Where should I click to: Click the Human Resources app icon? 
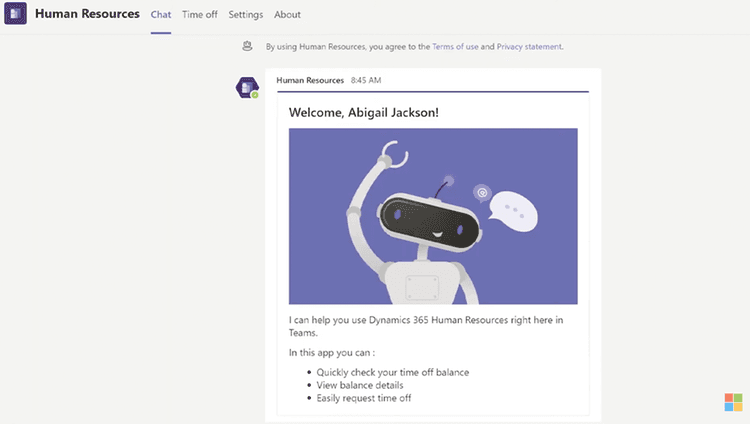click(16, 15)
